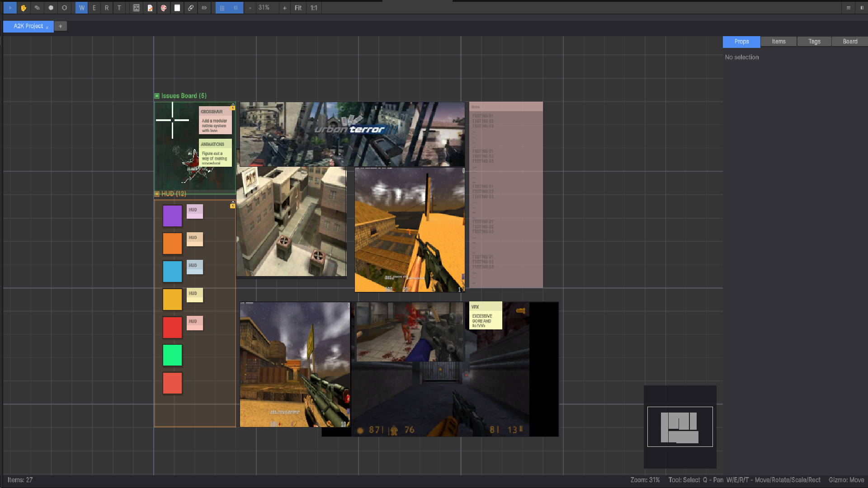
Task: Open the Board tab
Action: click(x=849, y=42)
